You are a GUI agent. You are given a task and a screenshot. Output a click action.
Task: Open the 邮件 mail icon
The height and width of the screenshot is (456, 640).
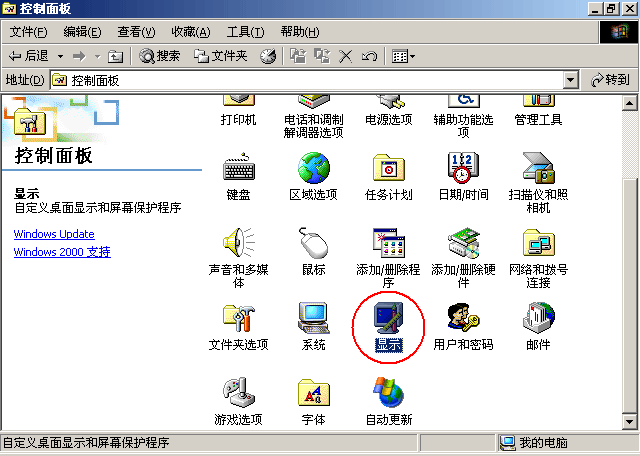pyautogui.click(x=538, y=318)
